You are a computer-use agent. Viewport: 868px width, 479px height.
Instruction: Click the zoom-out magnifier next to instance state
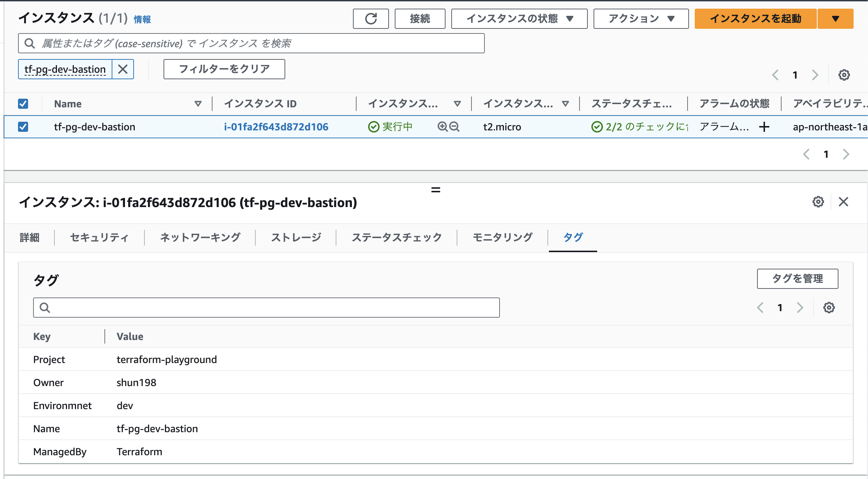pos(454,127)
